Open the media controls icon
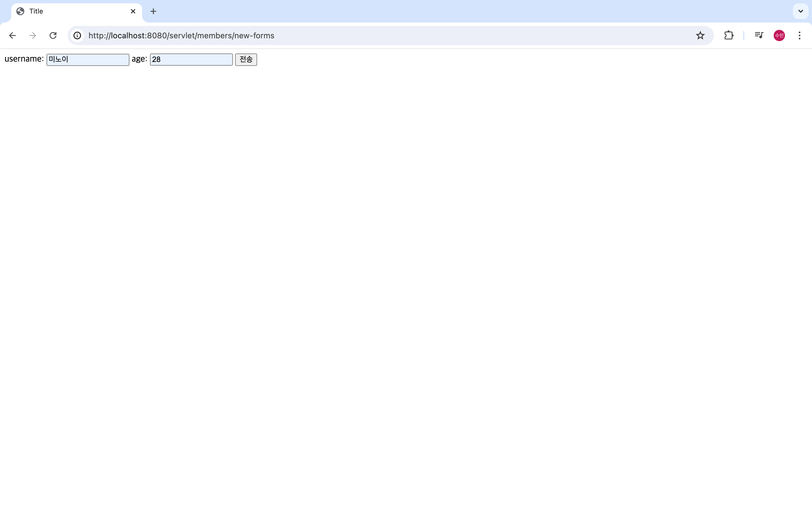812x507 pixels. click(759, 35)
